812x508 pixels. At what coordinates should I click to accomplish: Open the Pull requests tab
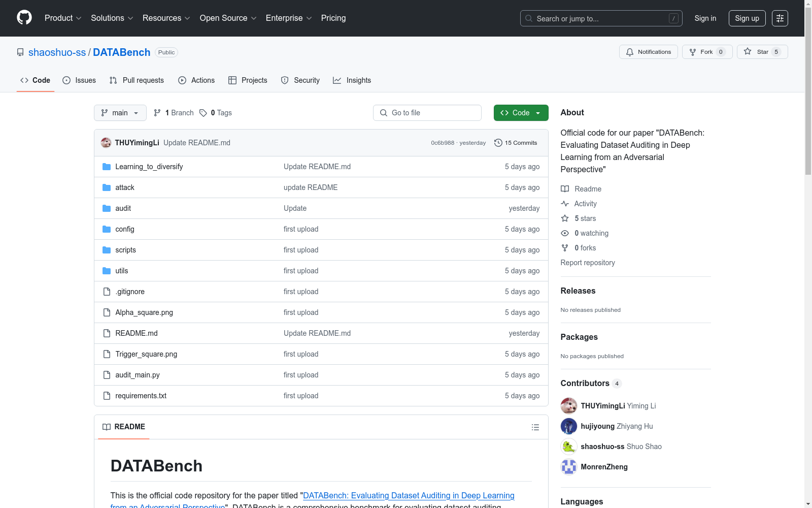[x=137, y=80]
